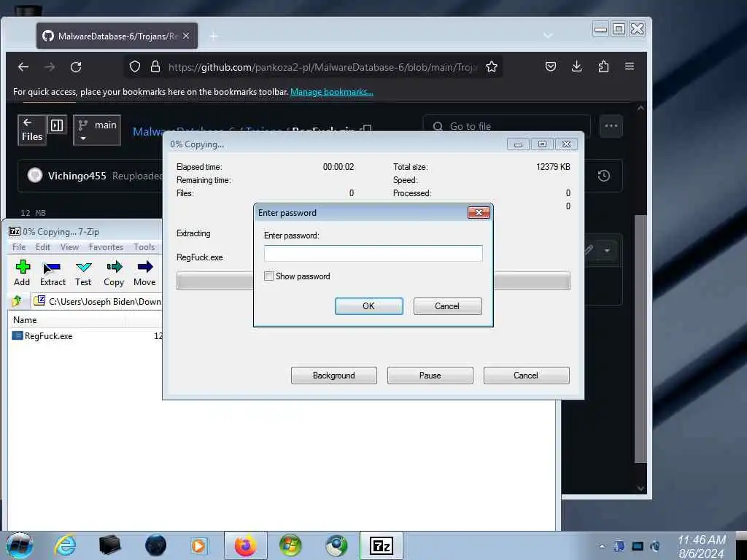Expand the Firefox list all tabs chevron
The height and width of the screenshot is (560, 747).
548,36
